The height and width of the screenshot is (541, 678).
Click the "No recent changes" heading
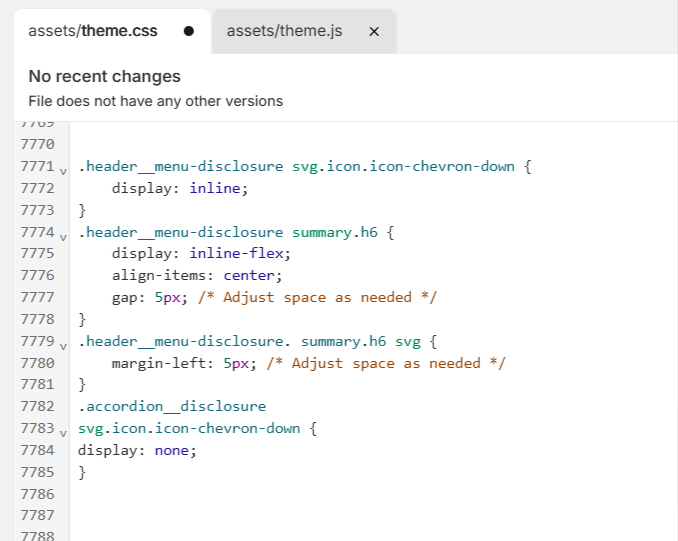(x=104, y=76)
